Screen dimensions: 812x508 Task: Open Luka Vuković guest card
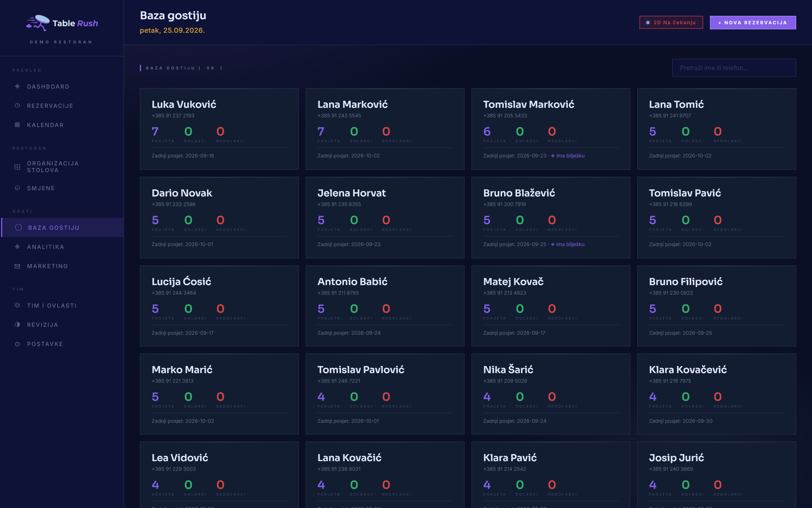(x=219, y=129)
